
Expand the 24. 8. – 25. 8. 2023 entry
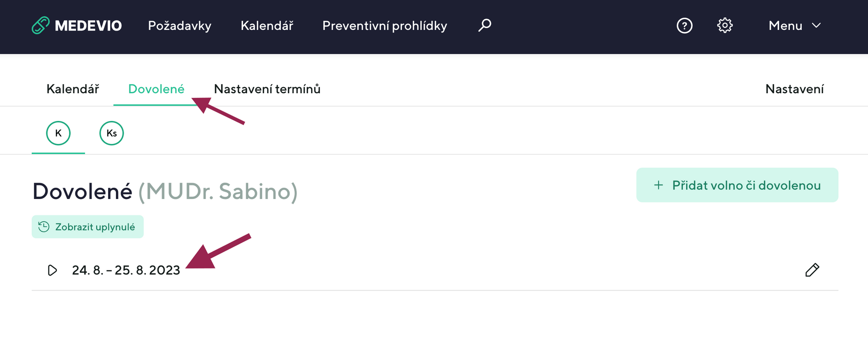click(x=126, y=270)
